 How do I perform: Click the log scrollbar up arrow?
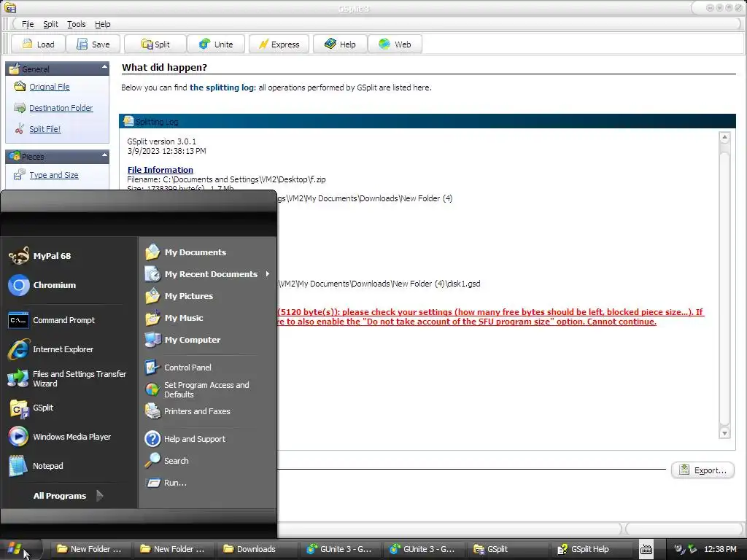click(x=724, y=138)
